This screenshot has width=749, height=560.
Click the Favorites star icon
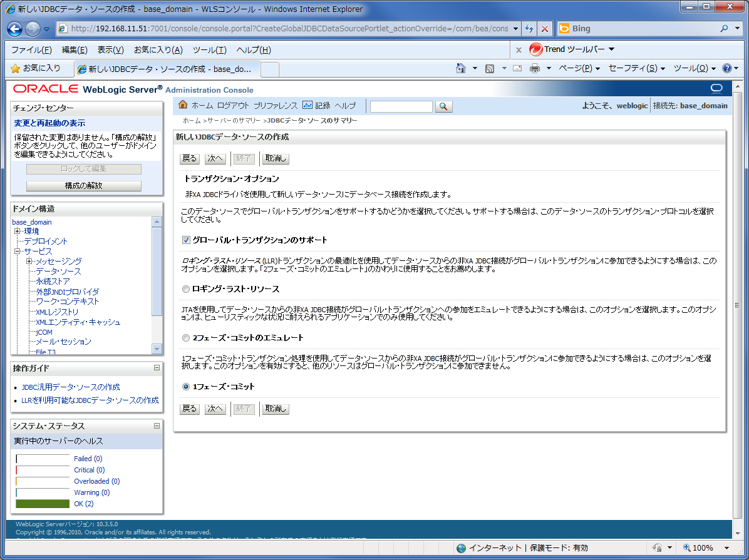tap(15, 68)
